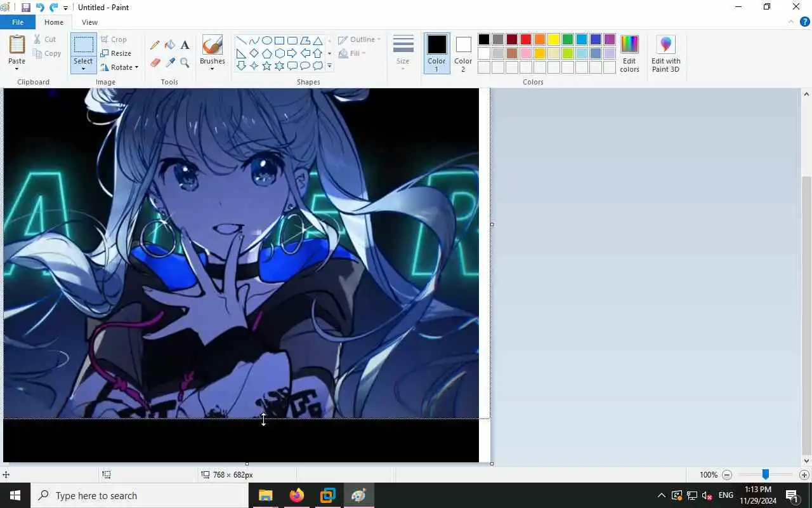Viewport: 812px width, 508px height.
Task: Click the Paste clipboard icon
Action: click(17, 44)
